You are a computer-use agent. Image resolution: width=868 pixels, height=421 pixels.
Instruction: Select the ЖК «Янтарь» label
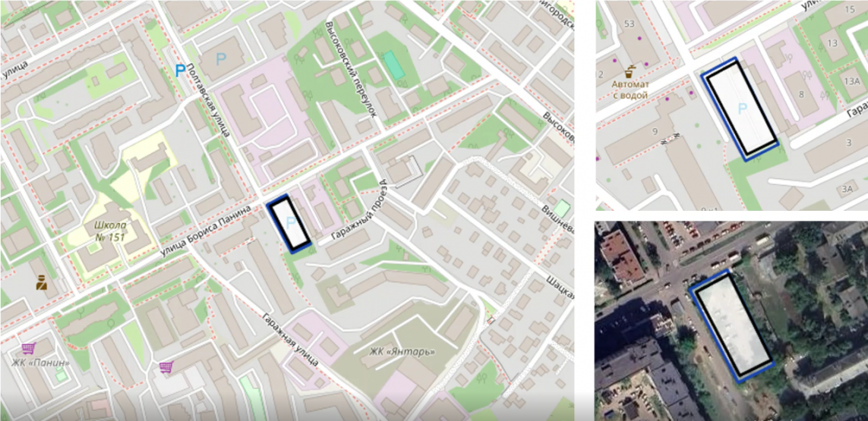pyautogui.click(x=403, y=351)
